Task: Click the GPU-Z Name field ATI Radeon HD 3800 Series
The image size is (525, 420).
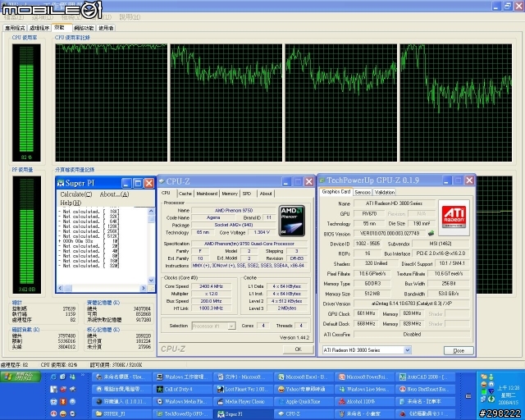Action: pos(394,203)
